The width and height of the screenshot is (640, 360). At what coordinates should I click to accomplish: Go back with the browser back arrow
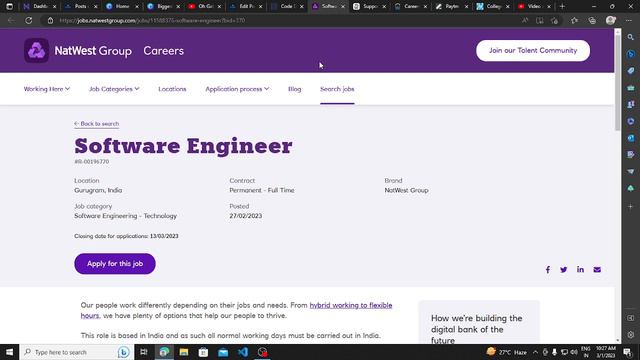coord(11,20)
